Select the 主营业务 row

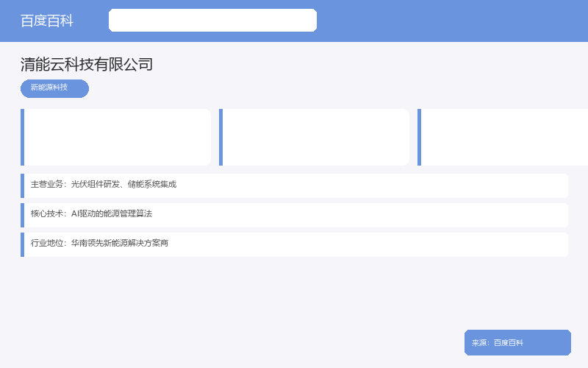[x=295, y=185]
